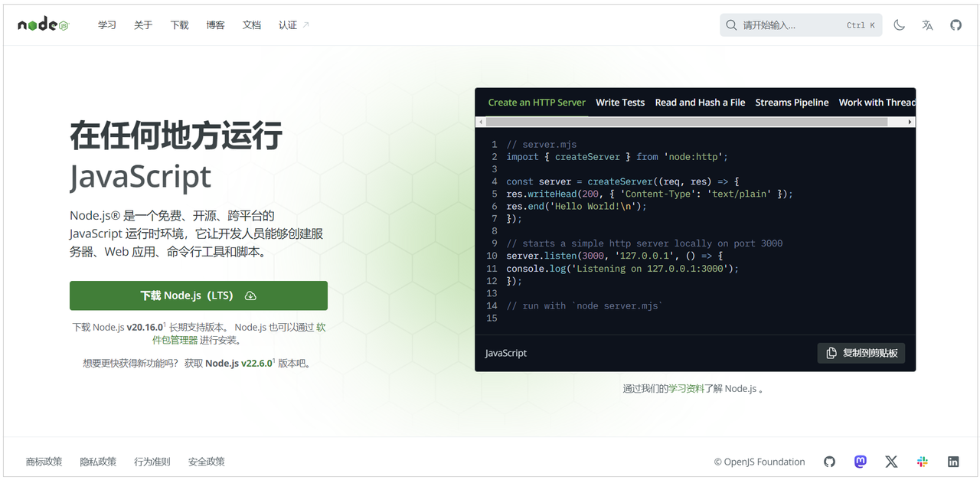Open the language switcher icon
Viewport: 980px width, 480px height.
click(927, 25)
